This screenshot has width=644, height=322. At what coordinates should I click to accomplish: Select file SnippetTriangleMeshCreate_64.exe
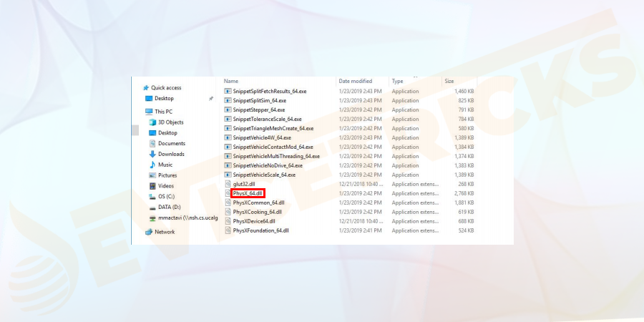pos(273,129)
